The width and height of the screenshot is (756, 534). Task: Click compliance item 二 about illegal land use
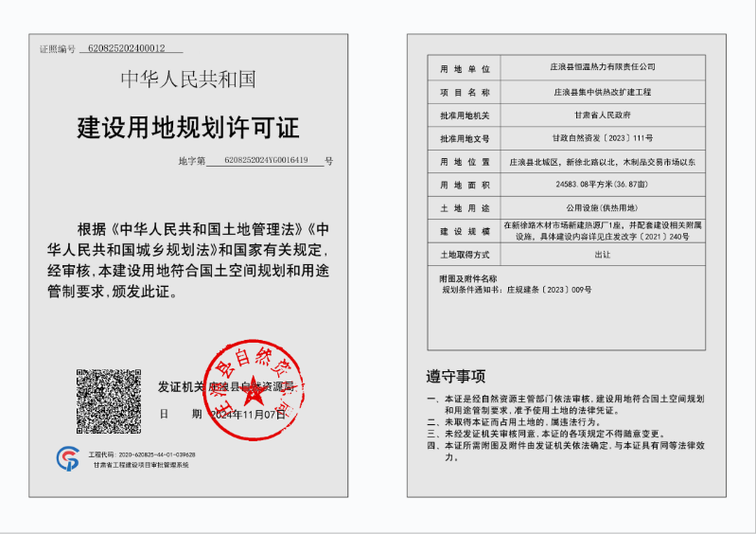[x=514, y=422]
